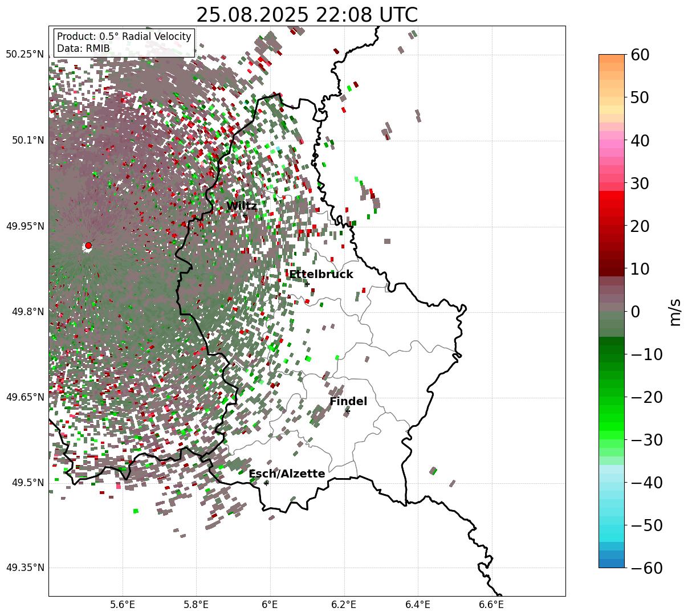Click the 49.65°N latitude tick label

[25, 397]
